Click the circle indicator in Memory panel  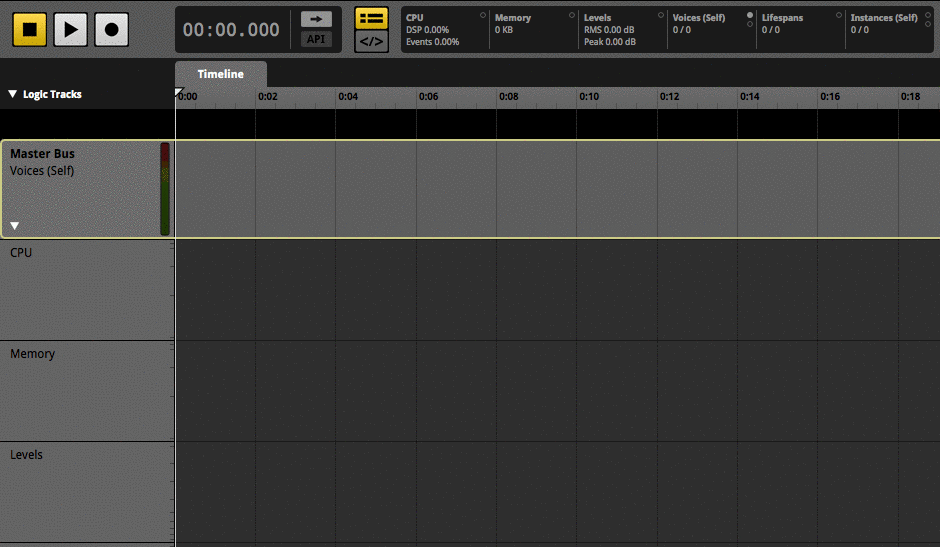click(x=572, y=16)
